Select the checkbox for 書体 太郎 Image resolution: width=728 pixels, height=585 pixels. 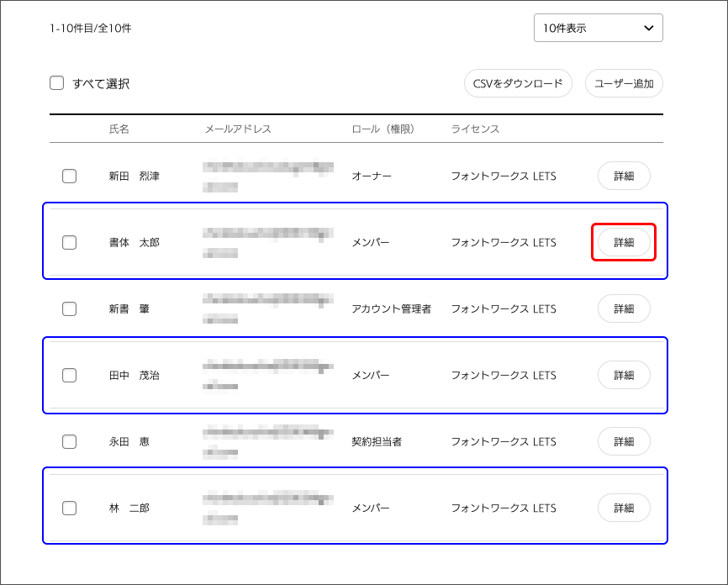(x=70, y=243)
